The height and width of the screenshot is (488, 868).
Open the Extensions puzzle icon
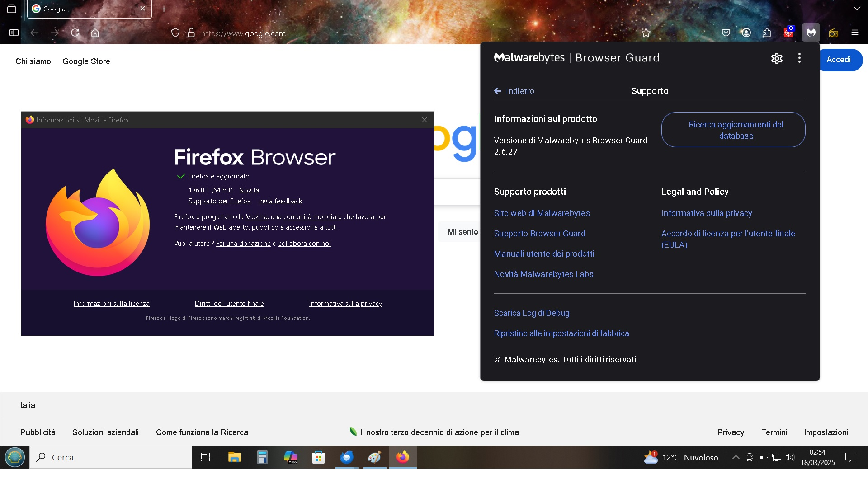pyautogui.click(x=767, y=33)
